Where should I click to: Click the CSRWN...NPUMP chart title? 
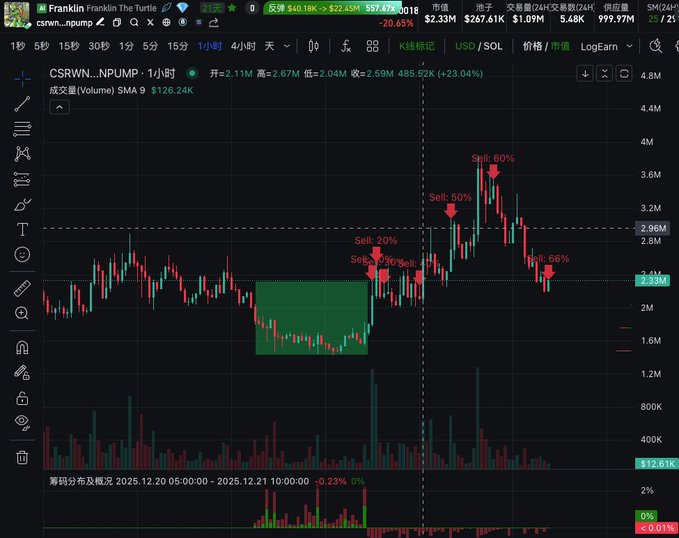[x=112, y=74]
